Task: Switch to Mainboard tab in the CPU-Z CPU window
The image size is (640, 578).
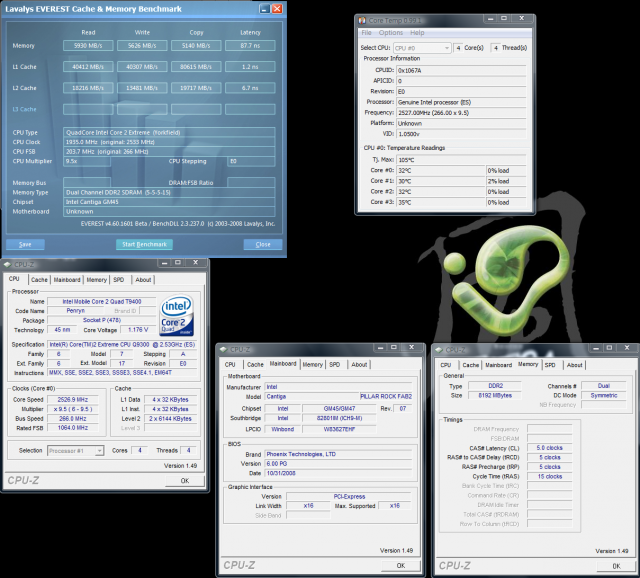Action: 67,280
